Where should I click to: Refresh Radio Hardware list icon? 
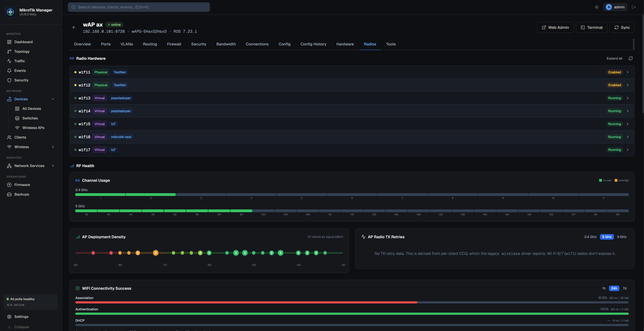click(631, 58)
